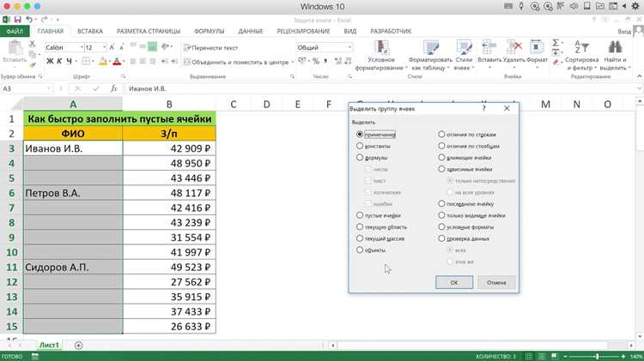Select the условные форматы radio button
644x361 pixels.
tap(441, 226)
